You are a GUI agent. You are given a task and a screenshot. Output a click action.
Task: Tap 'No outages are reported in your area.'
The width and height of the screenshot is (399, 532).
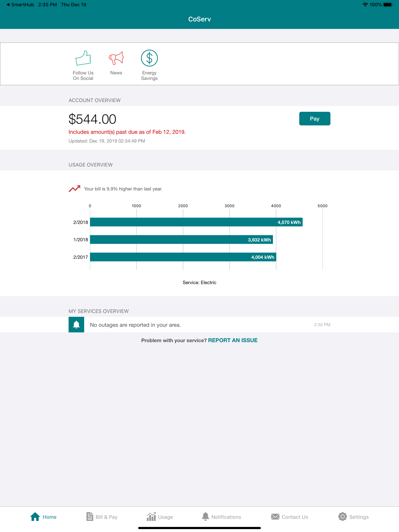(x=135, y=325)
